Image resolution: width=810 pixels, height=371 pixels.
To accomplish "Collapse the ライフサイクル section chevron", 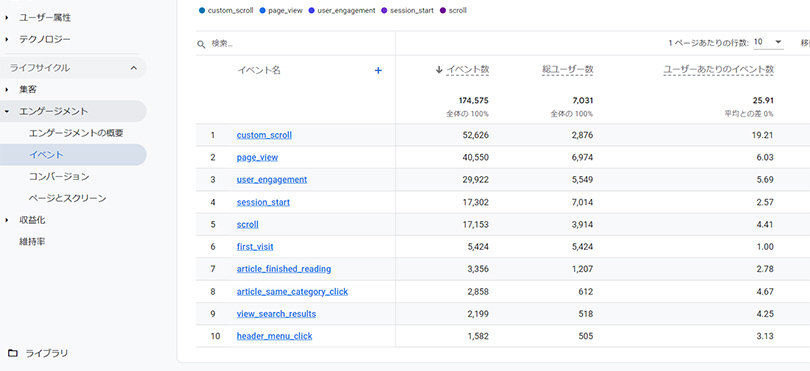I will pyautogui.click(x=134, y=68).
